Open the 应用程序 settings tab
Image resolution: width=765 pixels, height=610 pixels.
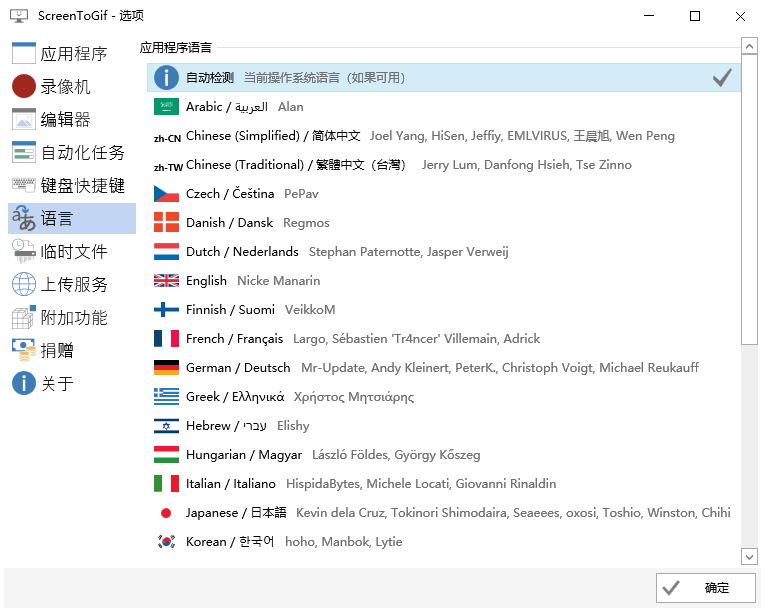[x=72, y=53]
